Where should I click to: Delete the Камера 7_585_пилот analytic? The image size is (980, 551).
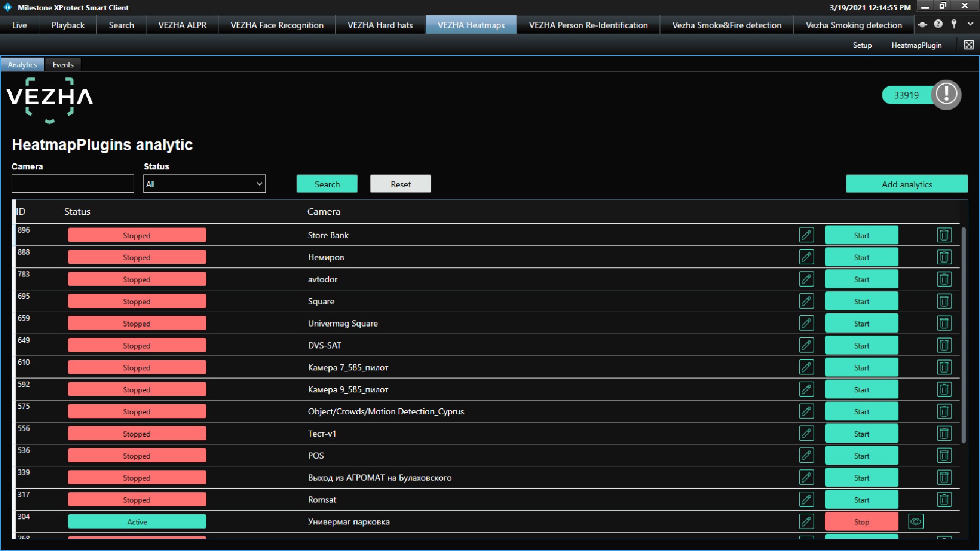pos(944,367)
